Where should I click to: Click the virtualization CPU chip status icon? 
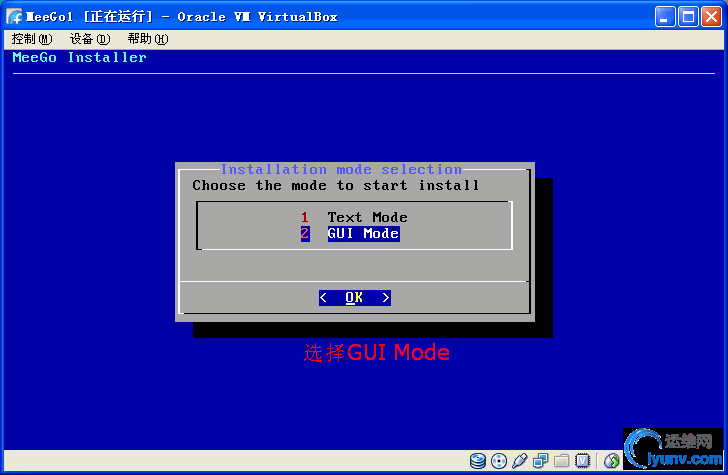(x=582, y=461)
